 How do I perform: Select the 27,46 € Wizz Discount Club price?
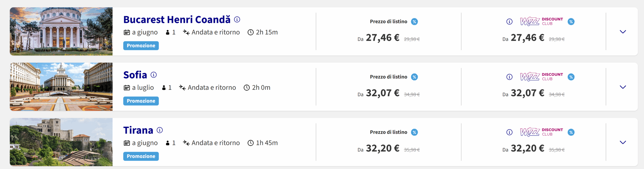click(x=527, y=38)
